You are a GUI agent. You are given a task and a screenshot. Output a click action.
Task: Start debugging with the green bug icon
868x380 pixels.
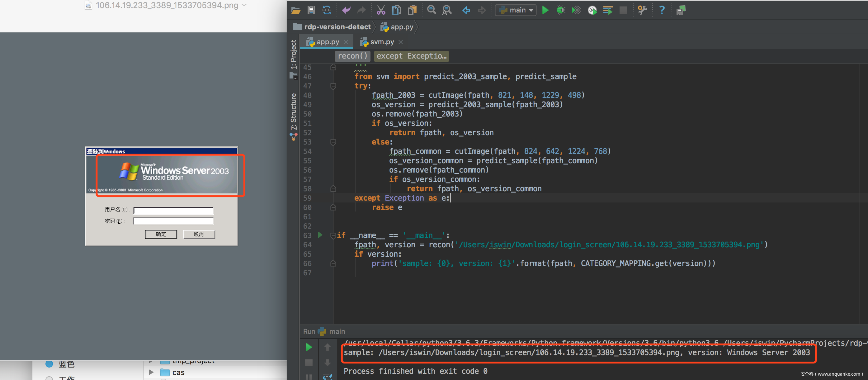pyautogui.click(x=560, y=10)
